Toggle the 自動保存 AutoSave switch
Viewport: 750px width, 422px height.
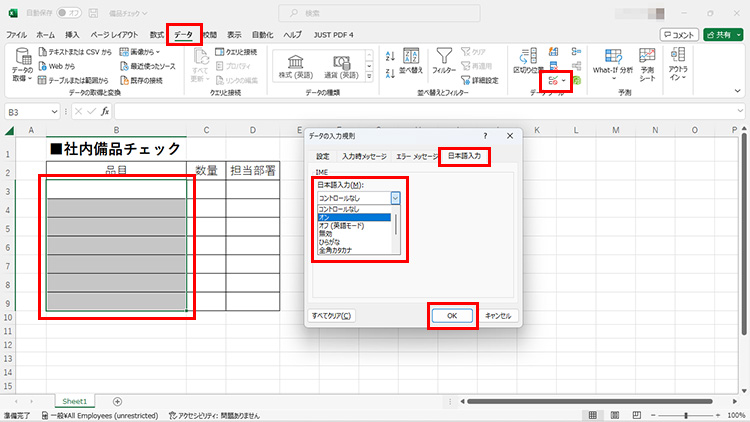click(x=69, y=13)
